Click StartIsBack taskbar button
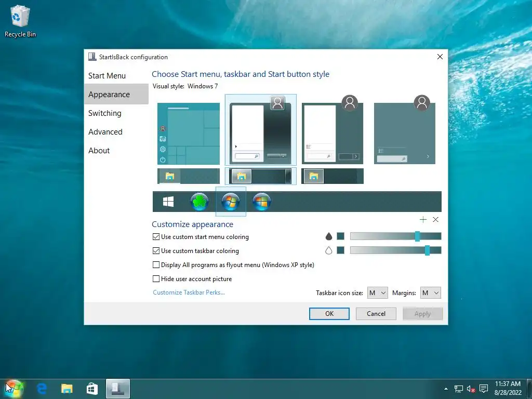The image size is (532, 399). [x=118, y=389]
